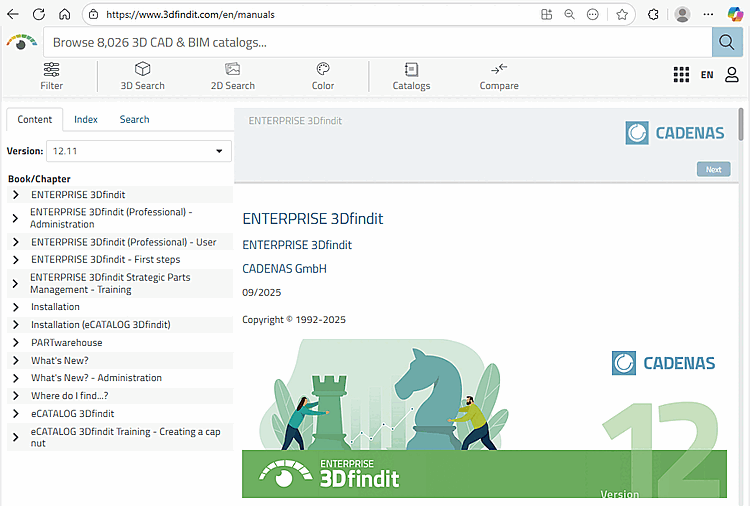Expand What's New? - Administration chapter
750x506 pixels.
tap(16, 378)
